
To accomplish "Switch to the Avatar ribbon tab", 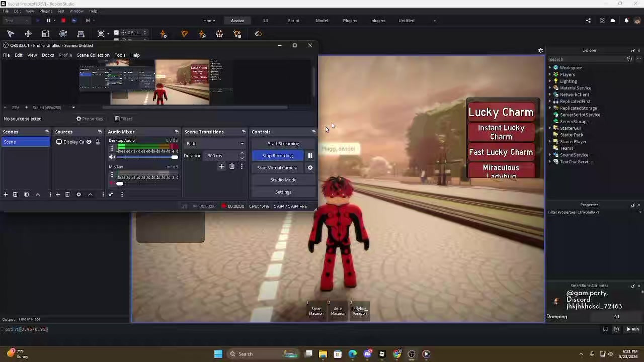I will pyautogui.click(x=237, y=21).
